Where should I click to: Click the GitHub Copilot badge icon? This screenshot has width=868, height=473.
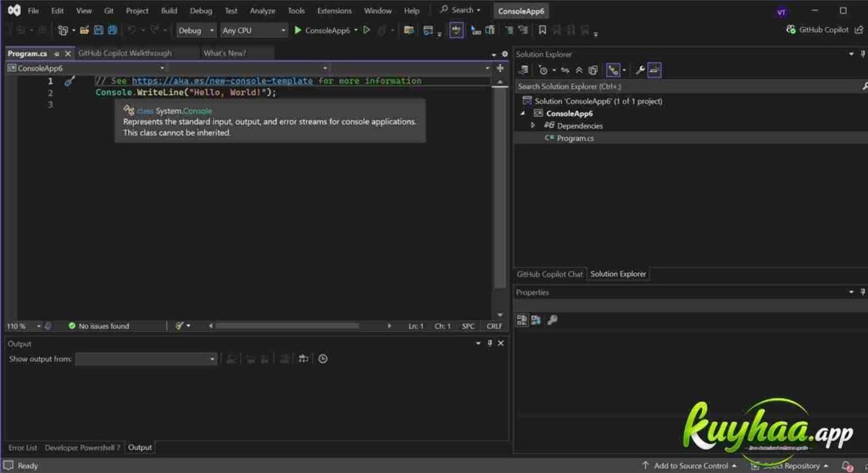791,30
